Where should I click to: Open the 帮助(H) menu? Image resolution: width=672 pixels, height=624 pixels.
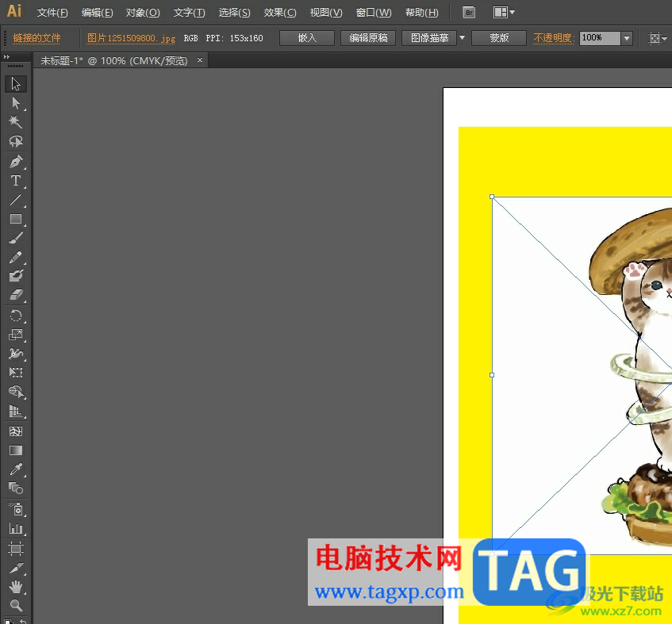[422, 13]
